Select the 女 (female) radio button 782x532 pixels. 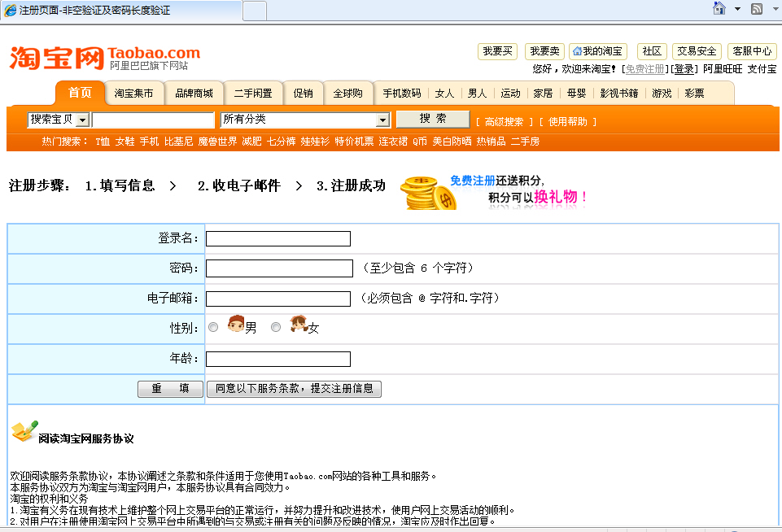pos(276,327)
